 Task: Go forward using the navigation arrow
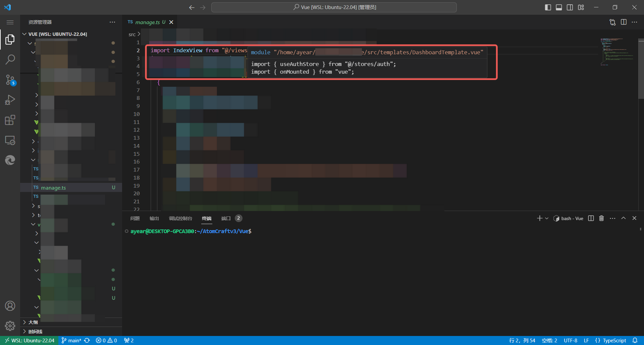(x=203, y=7)
